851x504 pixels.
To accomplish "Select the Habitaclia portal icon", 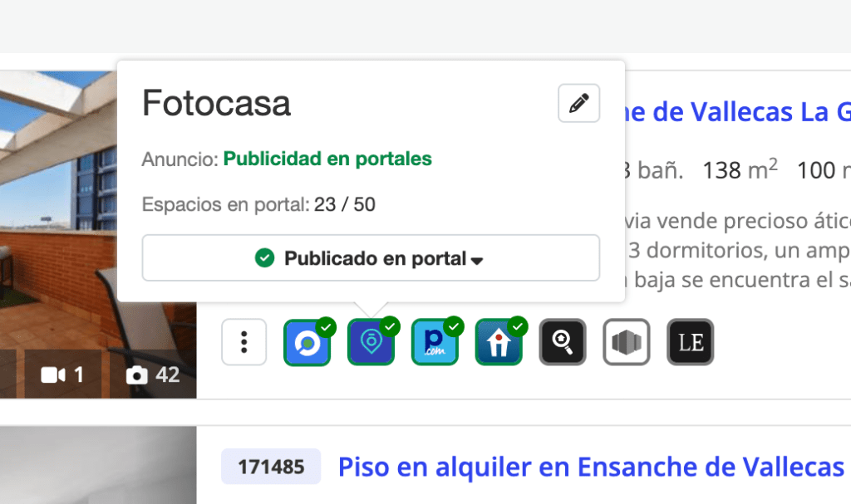I will click(x=307, y=342).
